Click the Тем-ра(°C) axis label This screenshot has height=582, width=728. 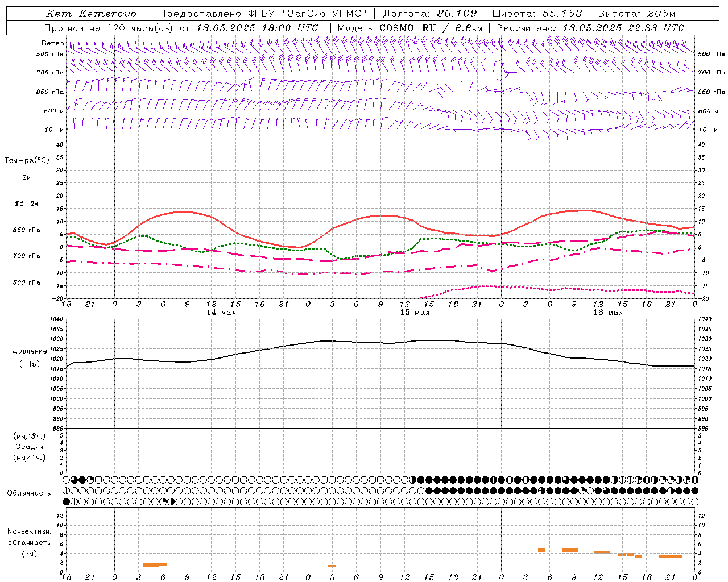click(27, 160)
